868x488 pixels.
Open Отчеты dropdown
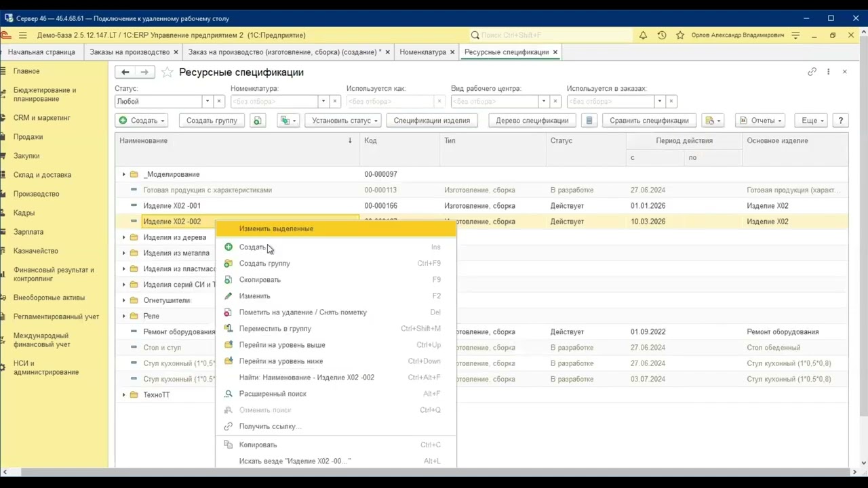tap(760, 121)
